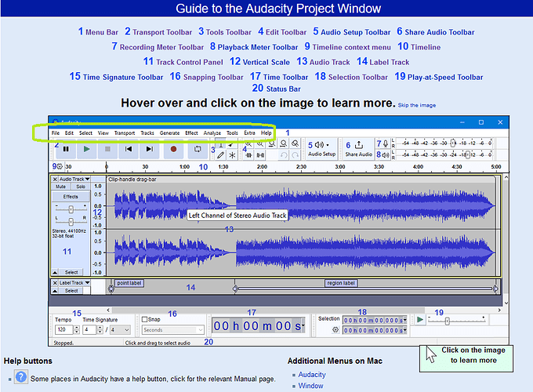Toggle the Solo button on Audio Track
The width and height of the screenshot is (533, 392).
(x=81, y=187)
